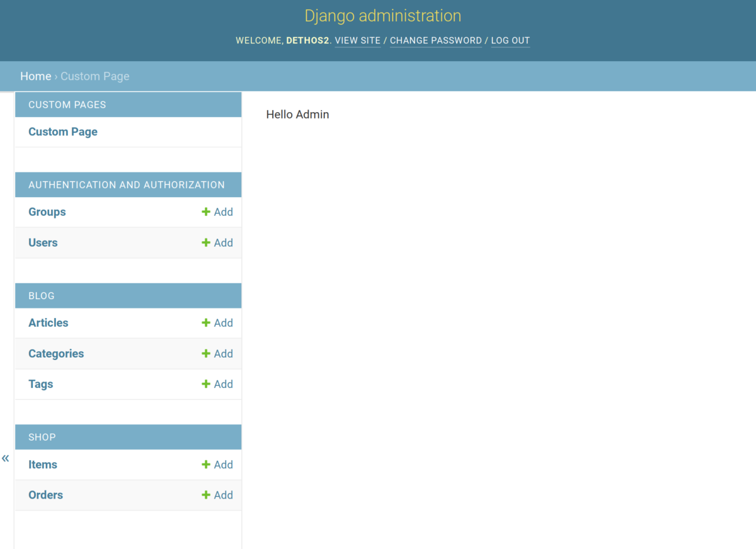Open the Custom Page link in the sidebar
This screenshot has height=549, width=756.
62,132
